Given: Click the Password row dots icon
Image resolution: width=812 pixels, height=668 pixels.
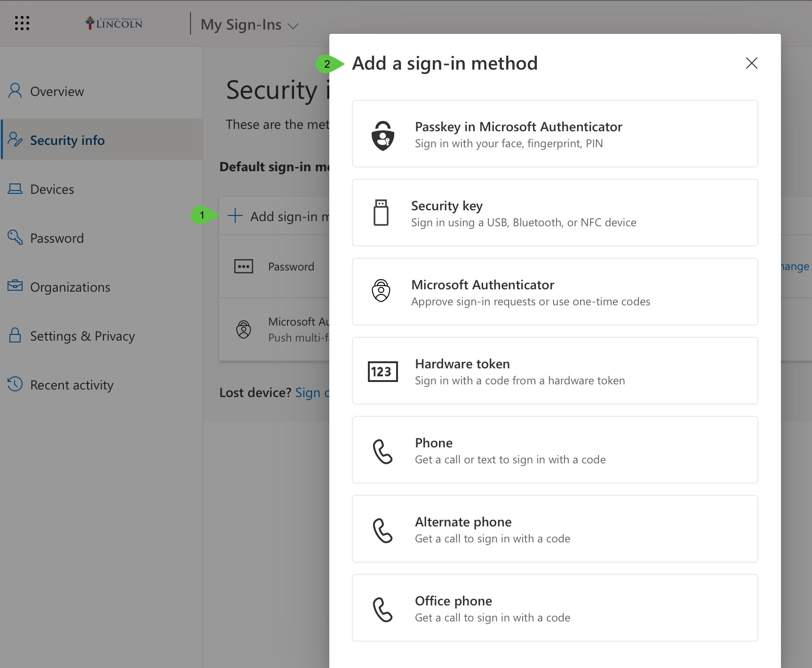Looking at the screenshot, I should 244,266.
